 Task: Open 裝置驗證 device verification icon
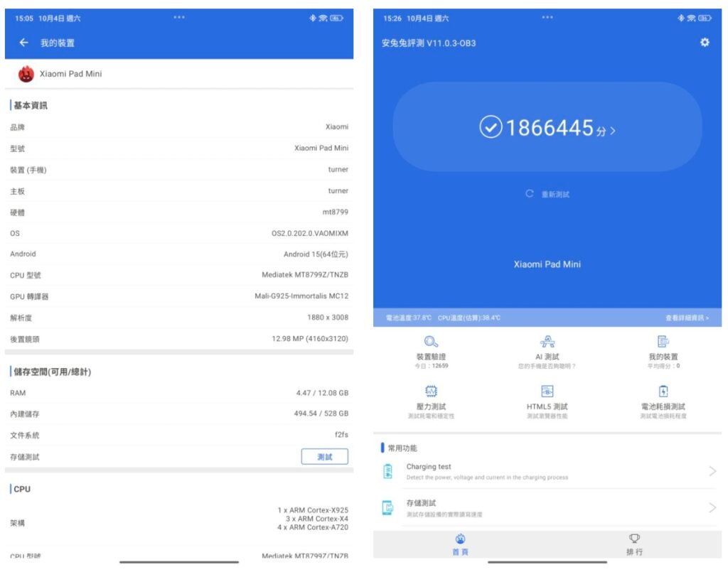click(432, 342)
